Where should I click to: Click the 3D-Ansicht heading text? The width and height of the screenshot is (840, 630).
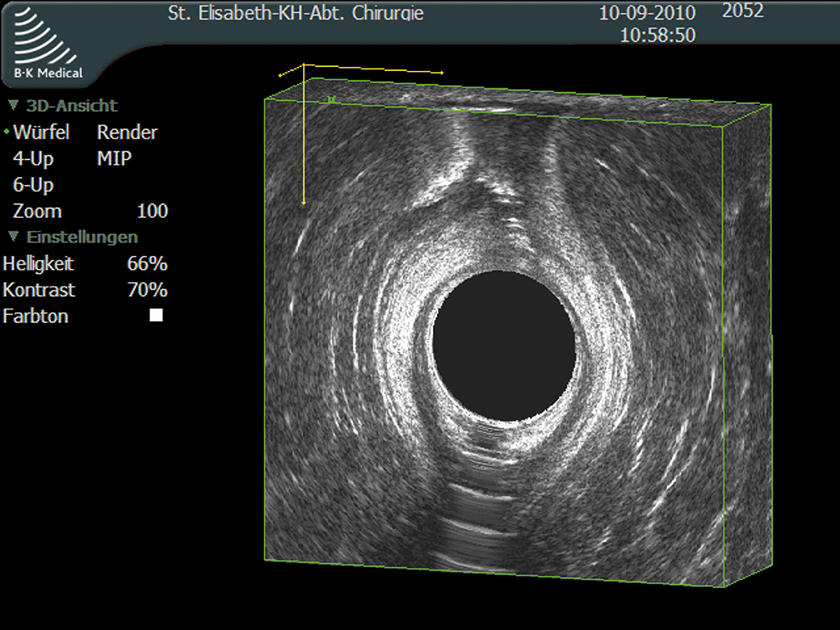pyautogui.click(x=72, y=106)
